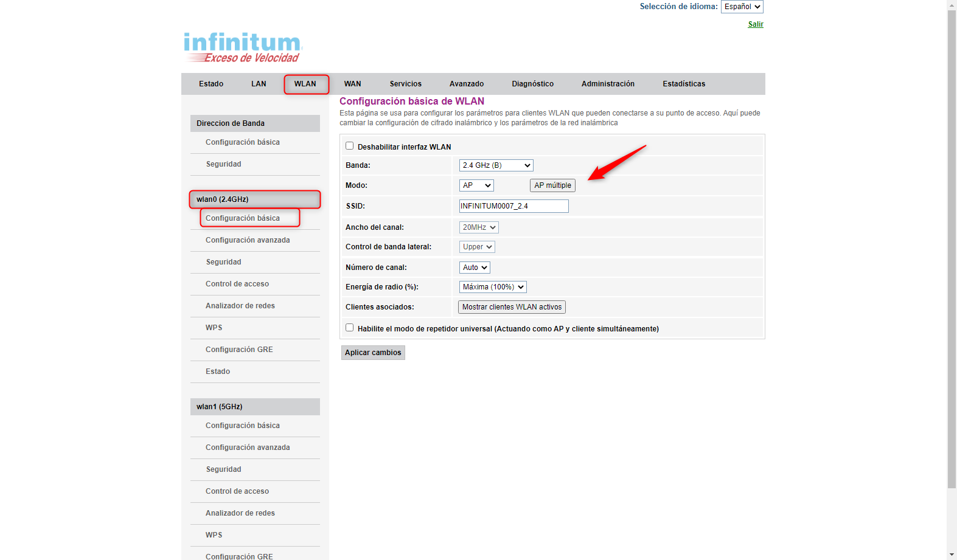Open wlan0 Seguridad settings

(223, 262)
